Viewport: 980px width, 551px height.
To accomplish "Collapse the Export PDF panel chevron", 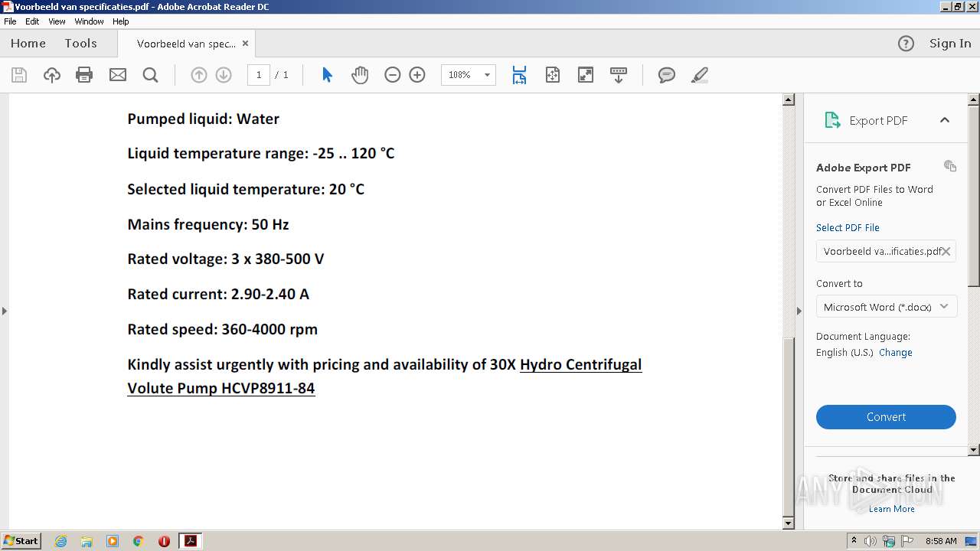I will tap(945, 120).
